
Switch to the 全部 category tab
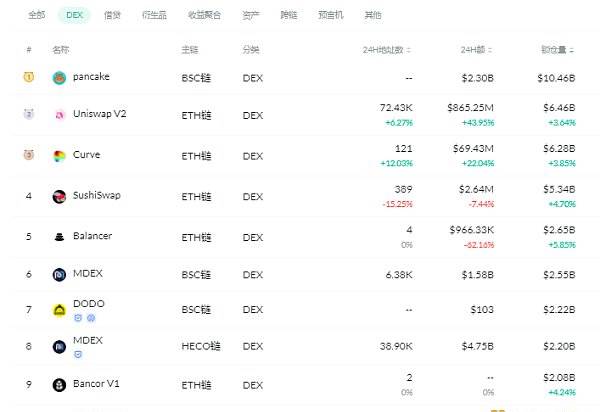[x=37, y=15]
